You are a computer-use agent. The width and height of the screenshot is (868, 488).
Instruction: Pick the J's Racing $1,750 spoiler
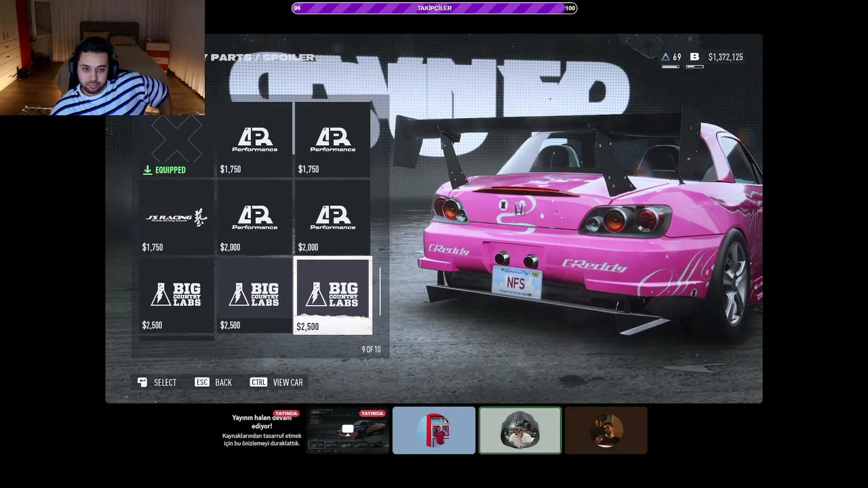[x=176, y=218]
